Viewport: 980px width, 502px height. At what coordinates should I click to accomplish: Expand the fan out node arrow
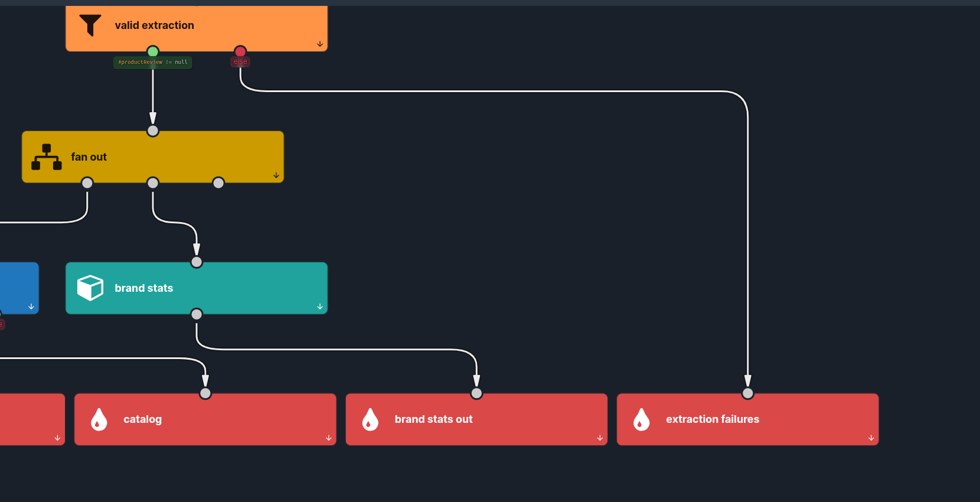[x=276, y=175]
